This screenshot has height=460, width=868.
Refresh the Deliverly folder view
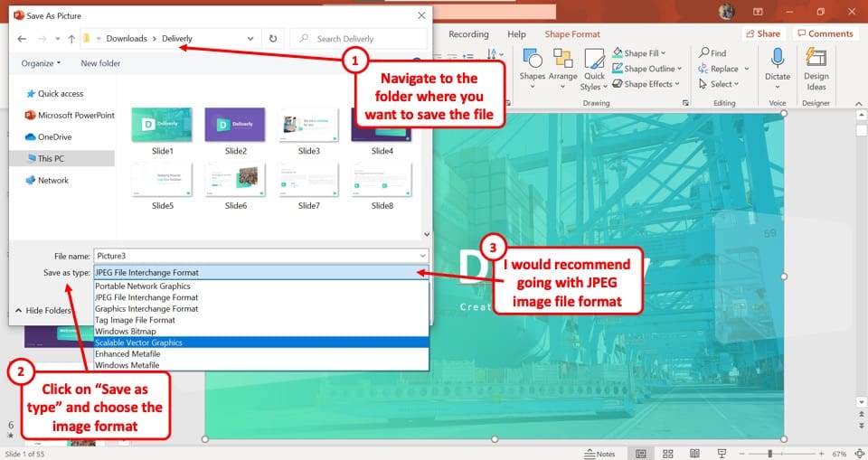coord(273,39)
